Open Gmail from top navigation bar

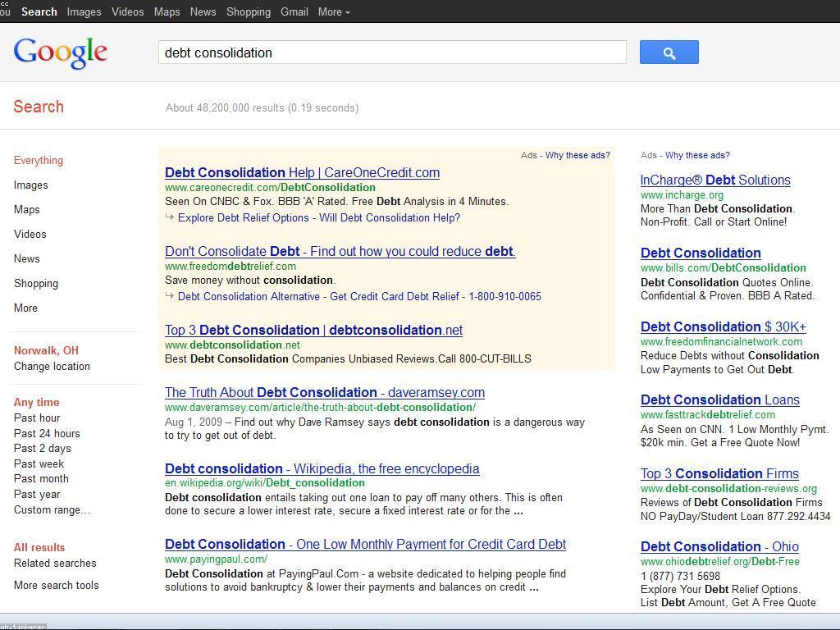click(294, 11)
